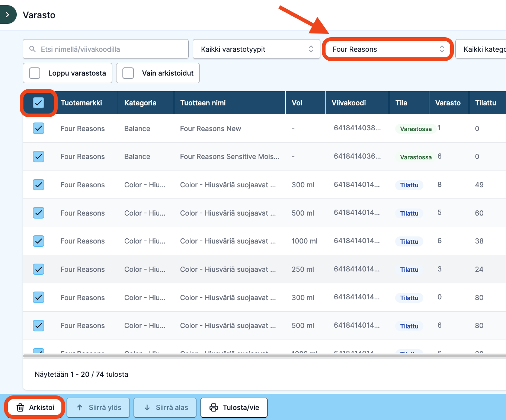
Task: Sort by Viivakoodi column header
Action: click(x=349, y=103)
